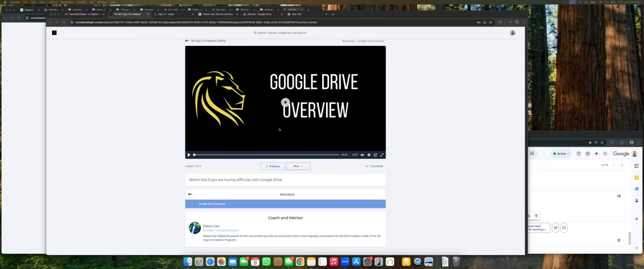Go to the Next lesson
644x269 pixels.
(298, 166)
